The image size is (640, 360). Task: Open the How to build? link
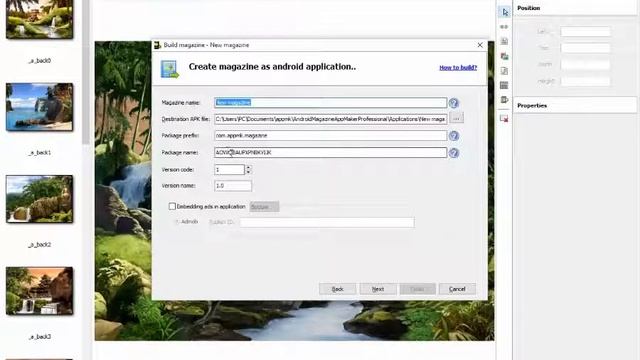point(458,68)
